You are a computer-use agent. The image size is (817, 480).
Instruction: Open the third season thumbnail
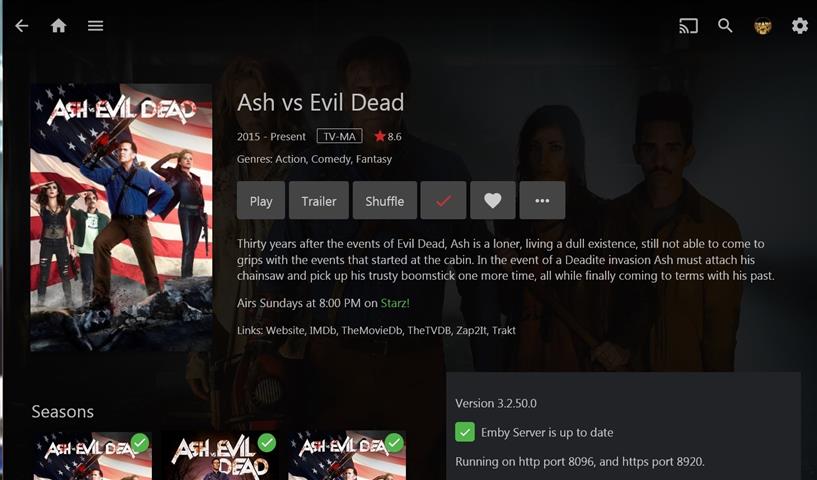347,456
